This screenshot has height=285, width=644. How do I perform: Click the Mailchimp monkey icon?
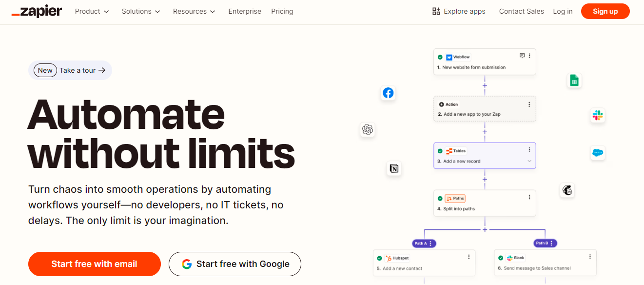pyautogui.click(x=567, y=190)
